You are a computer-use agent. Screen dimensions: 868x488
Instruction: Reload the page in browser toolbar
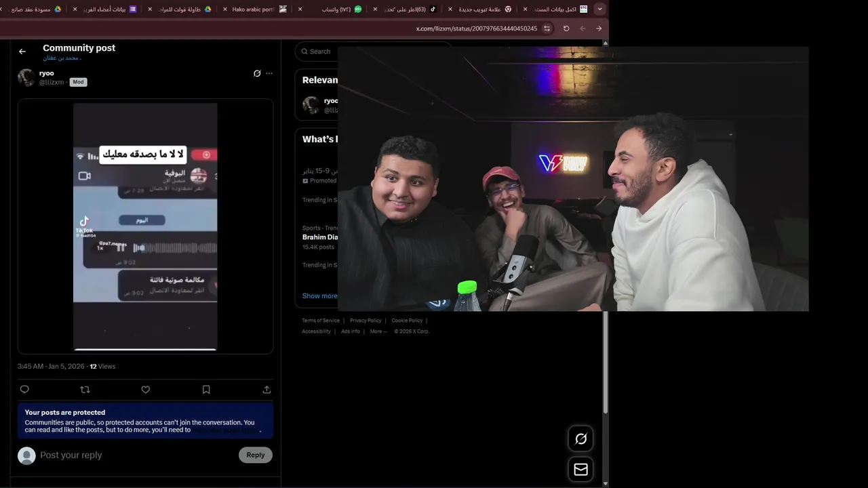[x=566, y=28]
